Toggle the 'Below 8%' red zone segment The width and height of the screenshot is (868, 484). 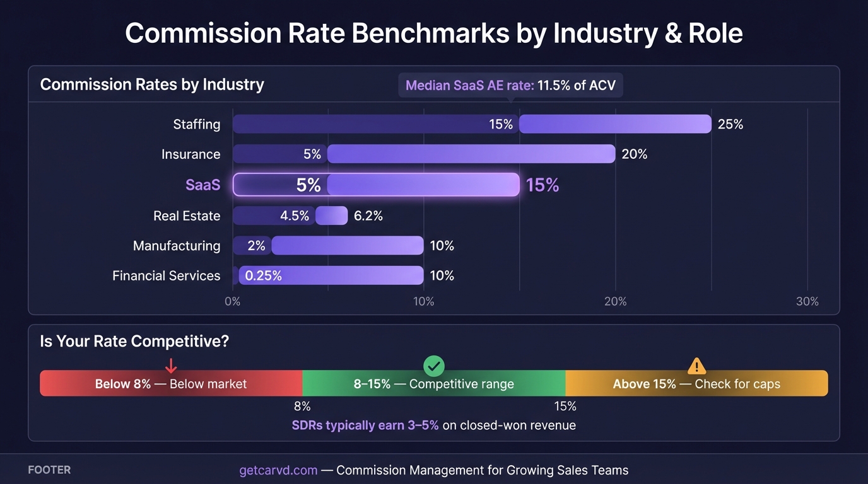click(x=170, y=383)
